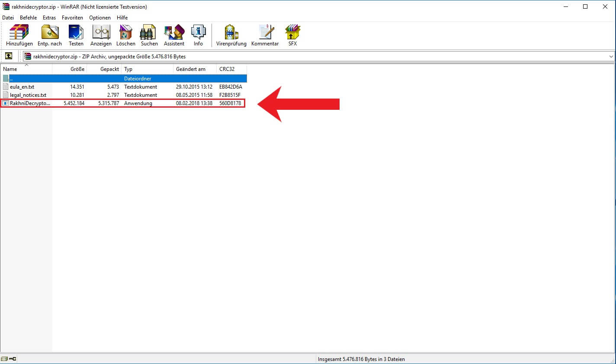Click date 08.02.2018 13:38
Viewport: 616px width, 364px height.
pyautogui.click(x=194, y=103)
